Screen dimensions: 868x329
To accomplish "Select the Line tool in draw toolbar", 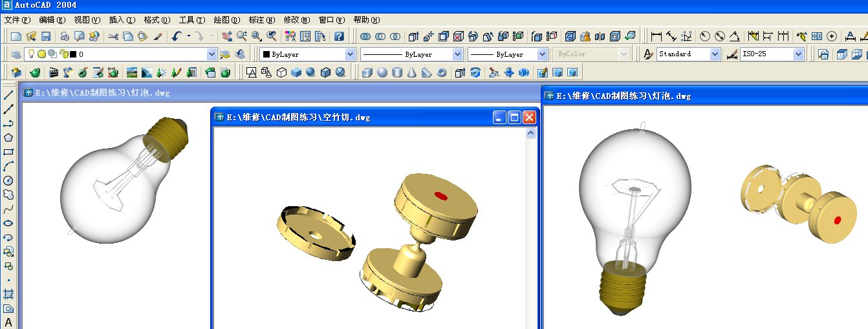I will click(x=8, y=95).
